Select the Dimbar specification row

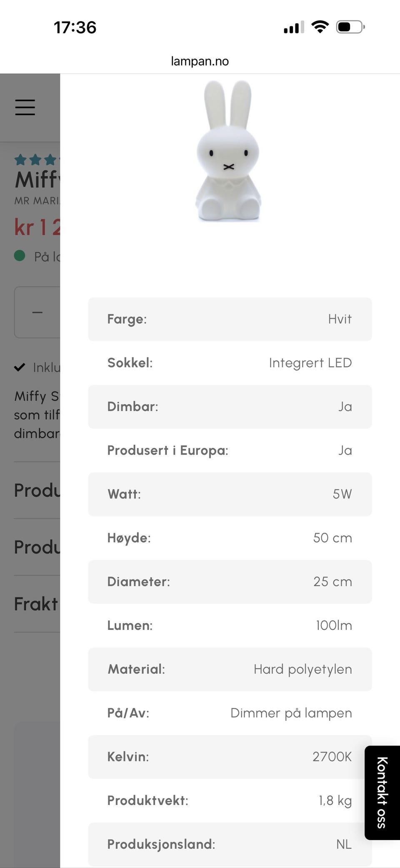pos(230,407)
